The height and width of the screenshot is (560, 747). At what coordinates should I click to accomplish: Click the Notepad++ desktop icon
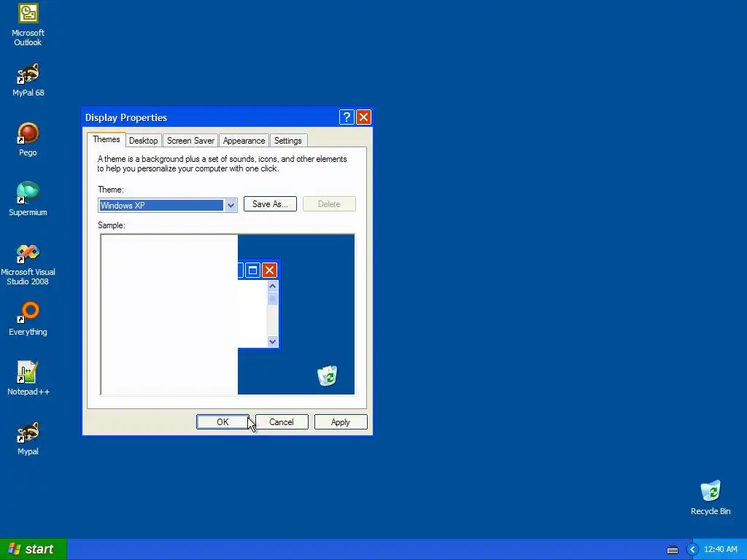(28, 378)
